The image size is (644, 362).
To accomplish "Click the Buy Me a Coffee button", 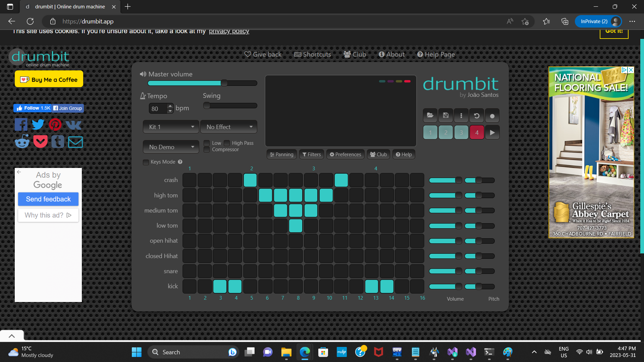I will pyautogui.click(x=49, y=79).
